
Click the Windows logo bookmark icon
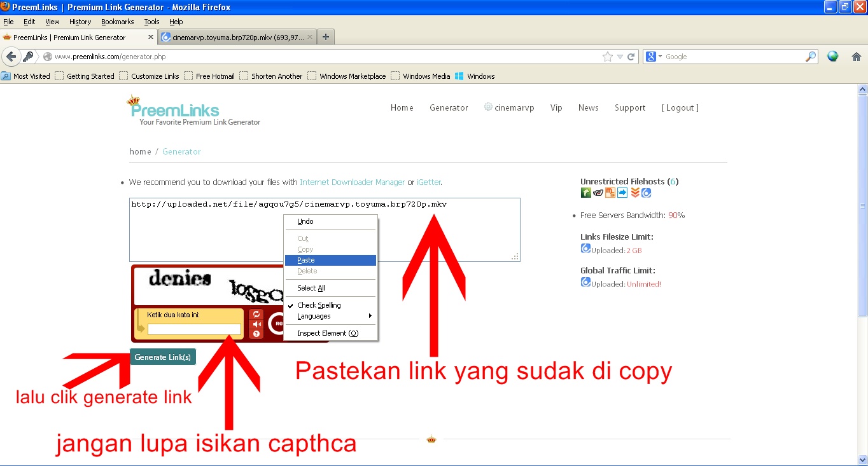pos(459,76)
